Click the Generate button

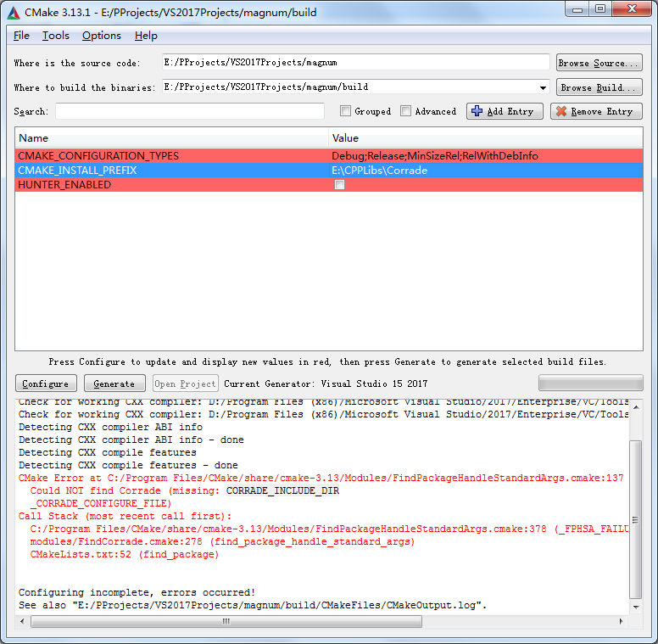tap(114, 384)
